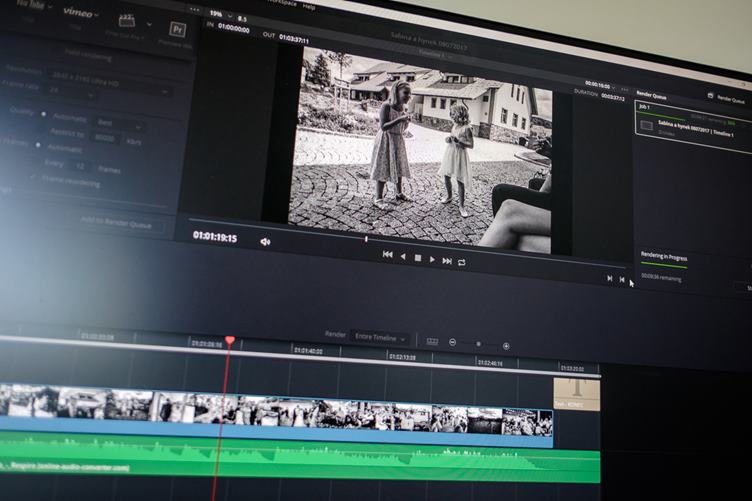Jump to first frame in viewer
The width and height of the screenshot is (752, 501).
click(388, 255)
